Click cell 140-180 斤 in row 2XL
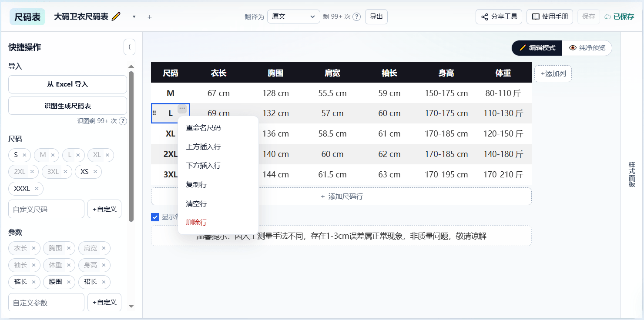This screenshot has height=320, width=644. coord(503,154)
